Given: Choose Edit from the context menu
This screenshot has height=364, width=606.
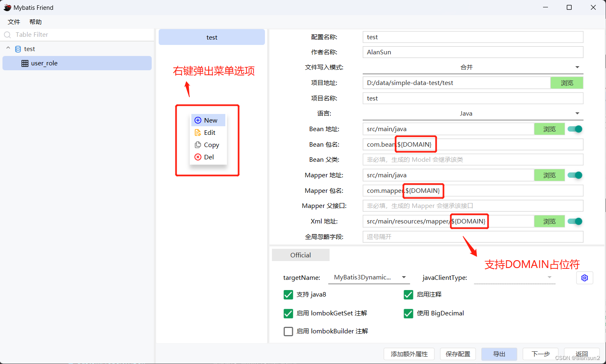Looking at the screenshot, I should 208,132.
